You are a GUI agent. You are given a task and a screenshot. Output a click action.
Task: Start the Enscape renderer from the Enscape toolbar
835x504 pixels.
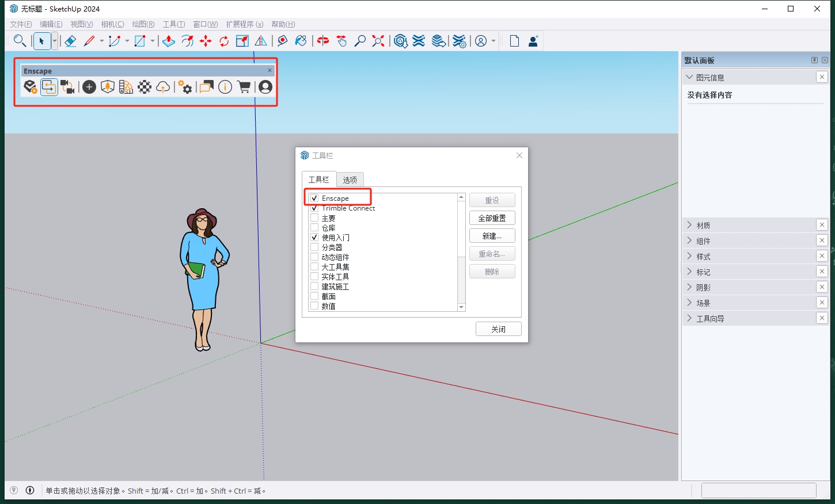coord(31,87)
